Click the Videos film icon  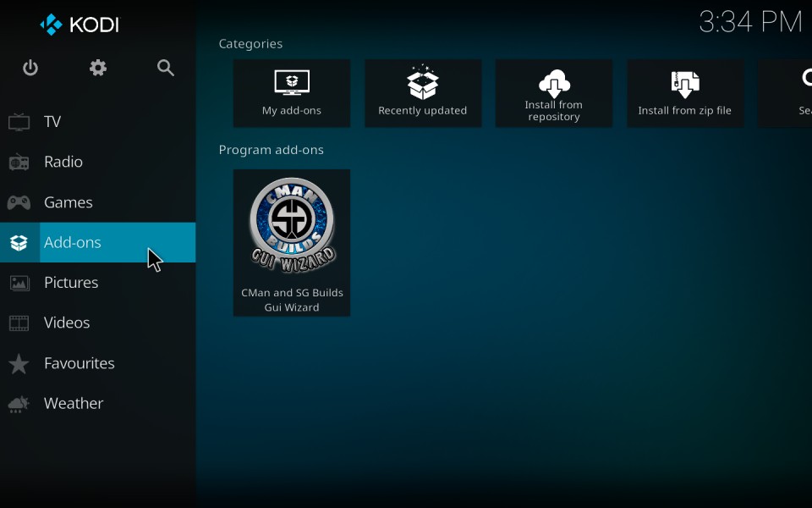(x=19, y=323)
